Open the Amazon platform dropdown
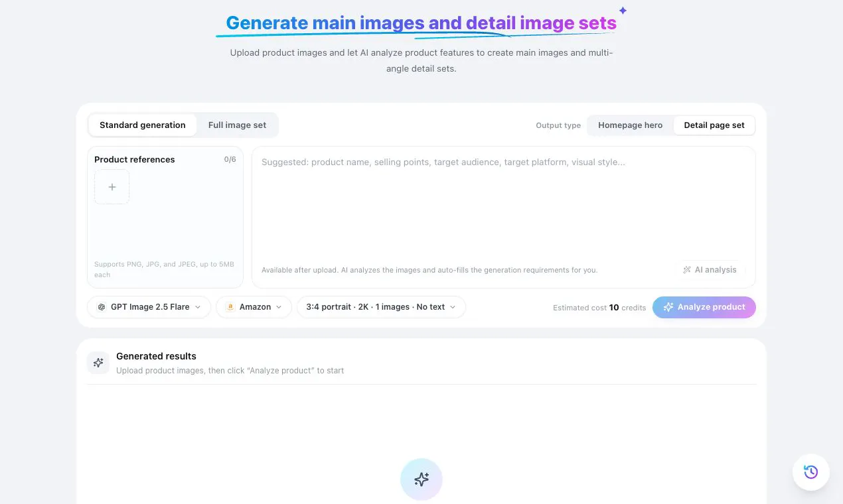The width and height of the screenshot is (843, 504). pyautogui.click(x=254, y=307)
